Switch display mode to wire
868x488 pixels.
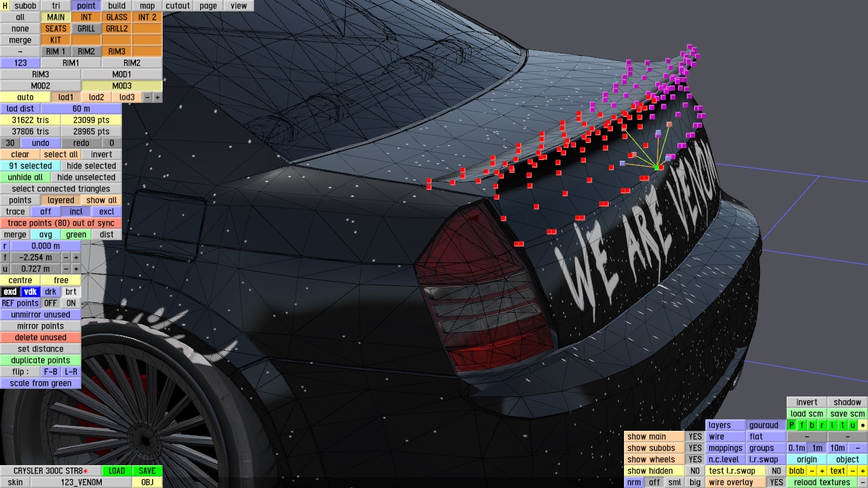725,437
